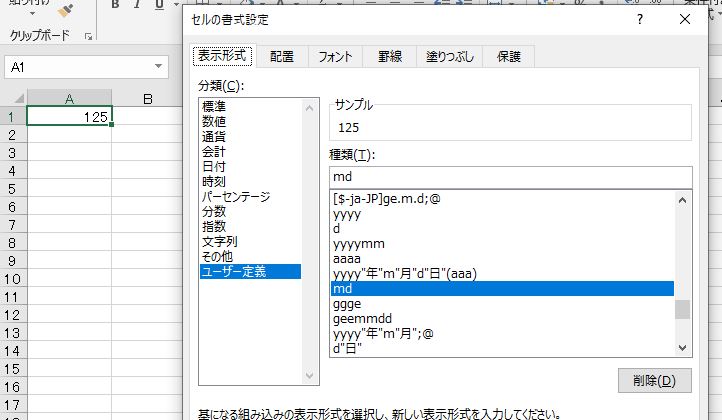Select category 数値
Image resolution: width=722 pixels, height=420 pixels.
(250, 122)
